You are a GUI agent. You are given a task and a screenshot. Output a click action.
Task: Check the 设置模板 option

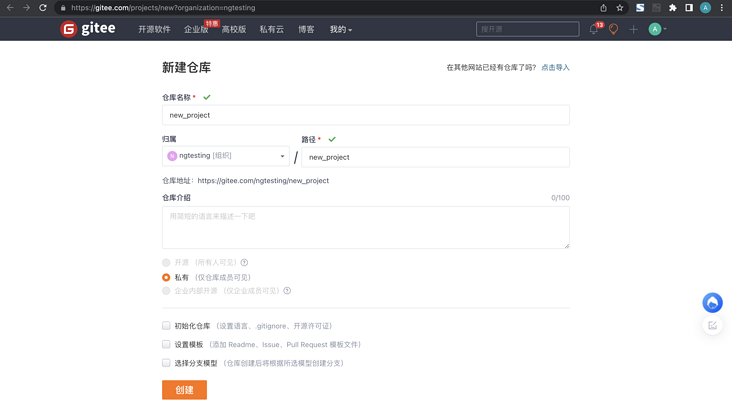point(166,344)
